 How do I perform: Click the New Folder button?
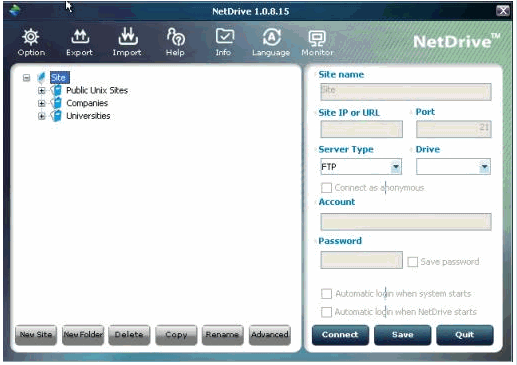83,335
